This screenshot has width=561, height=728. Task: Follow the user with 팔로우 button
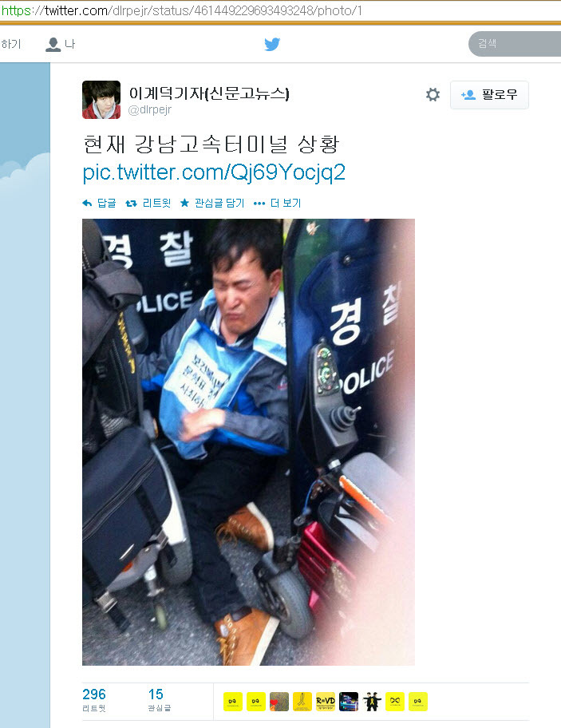tap(489, 95)
